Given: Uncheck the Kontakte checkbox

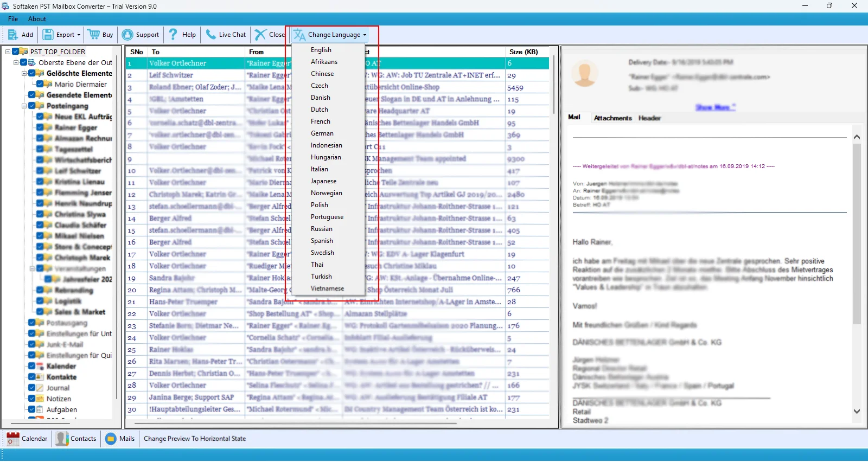Looking at the screenshot, I should 32,377.
